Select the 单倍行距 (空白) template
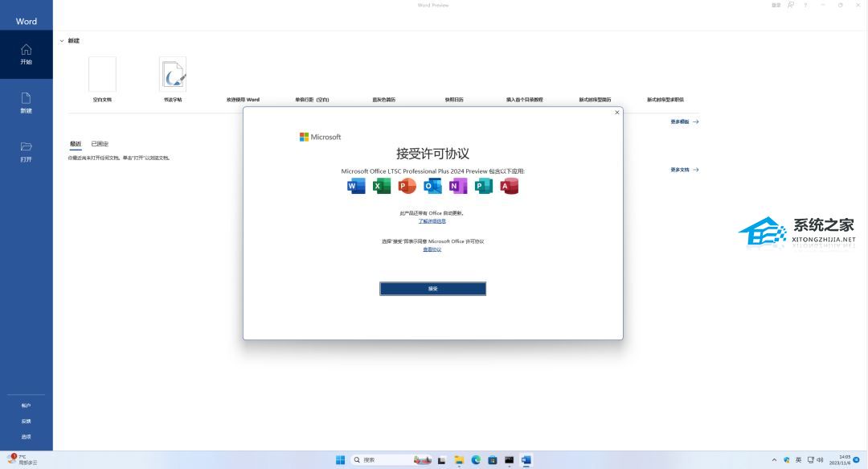This screenshot has height=469, width=868. pyautogui.click(x=312, y=100)
